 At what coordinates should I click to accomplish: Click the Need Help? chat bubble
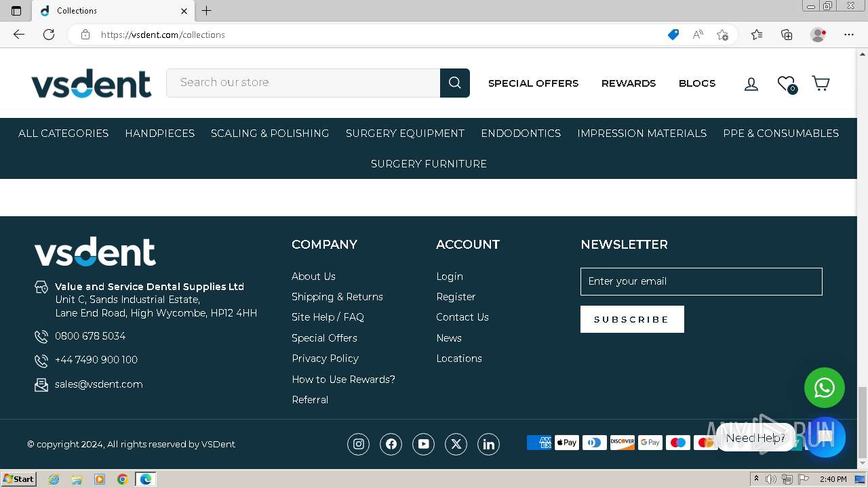pyautogui.click(x=755, y=438)
